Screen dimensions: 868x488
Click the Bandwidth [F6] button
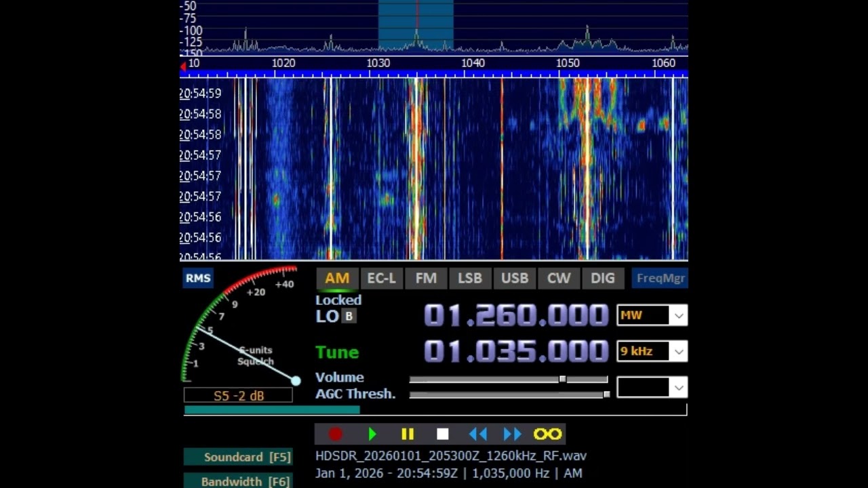click(238, 481)
